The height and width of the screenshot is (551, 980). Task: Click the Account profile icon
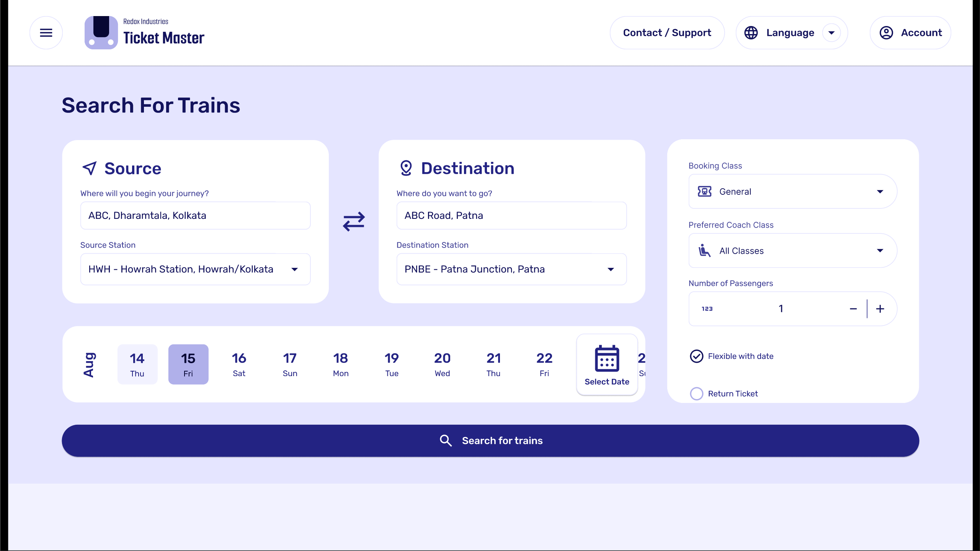pos(886,33)
